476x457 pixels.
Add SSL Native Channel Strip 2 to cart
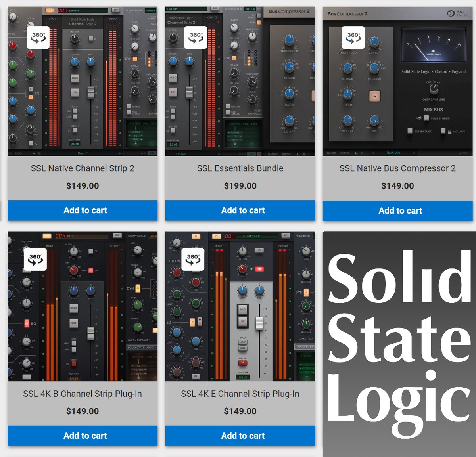click(x=83, y=210)
